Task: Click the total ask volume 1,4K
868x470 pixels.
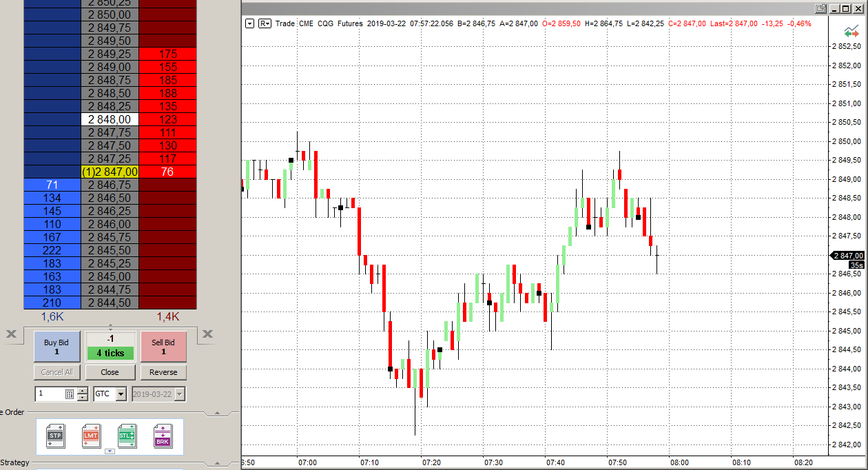Action: coord(167,316)
